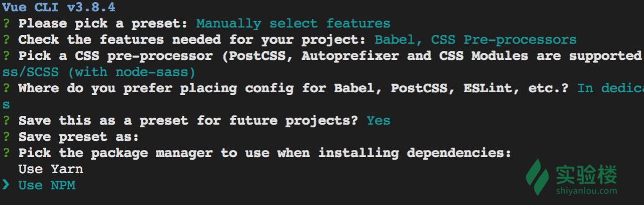Select the Use Yarn option
This screenshot has height=205, width=644.
tap(51, 169)
